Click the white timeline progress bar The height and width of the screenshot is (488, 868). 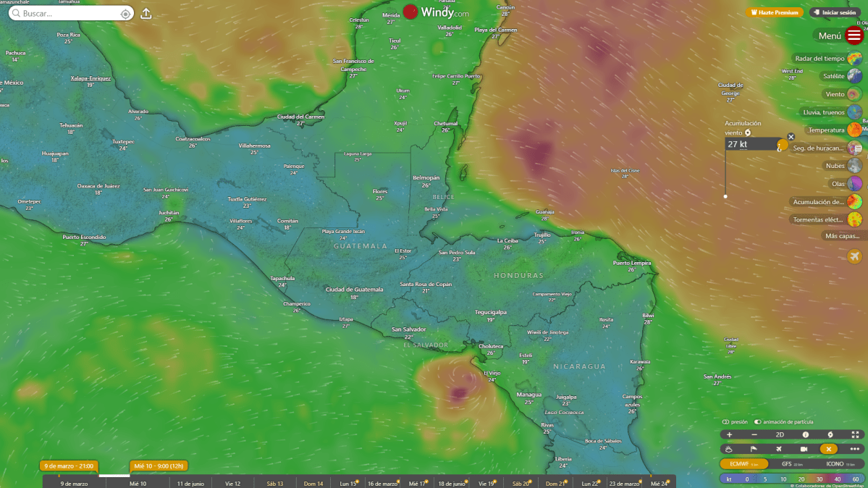pos(114,475)
